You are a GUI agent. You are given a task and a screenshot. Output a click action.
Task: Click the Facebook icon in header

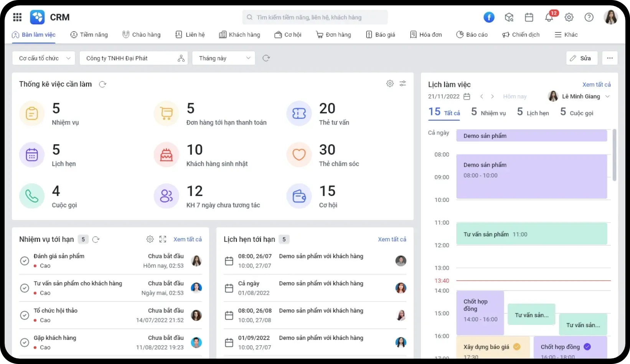pyautogui.click(x=488, y=17)
